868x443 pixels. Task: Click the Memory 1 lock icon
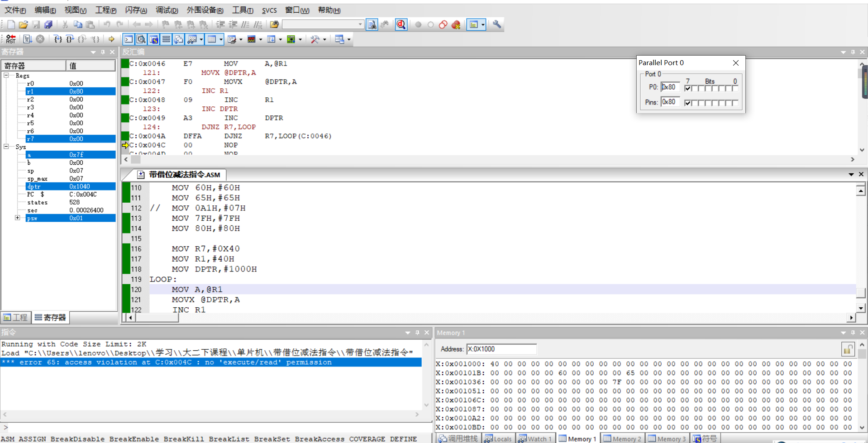[x=848, y=349]
